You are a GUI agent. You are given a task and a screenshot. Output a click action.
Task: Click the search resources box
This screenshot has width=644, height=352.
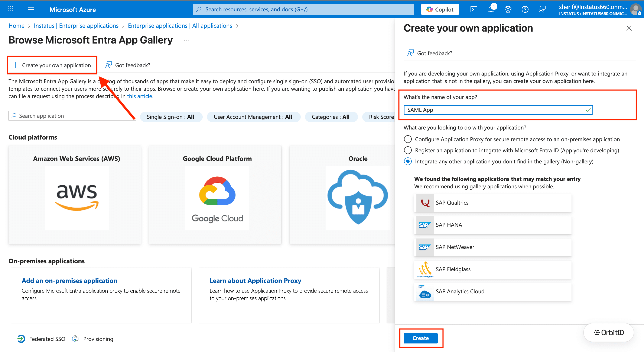[x=303, y=10]
